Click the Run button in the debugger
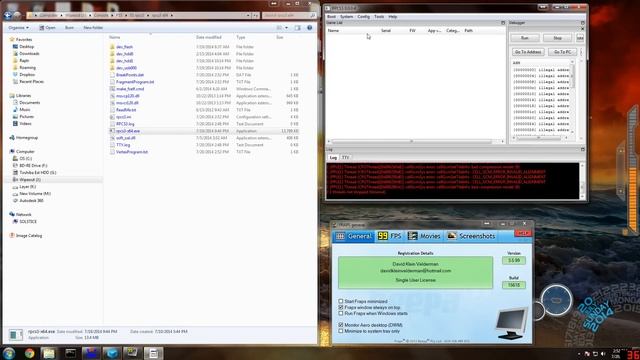 (x=525, y=38)
